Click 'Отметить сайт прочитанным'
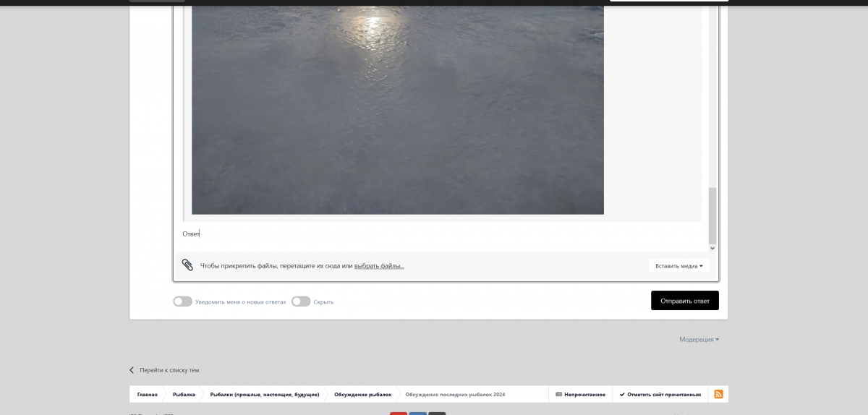868x415 pixels. point(660,395)
